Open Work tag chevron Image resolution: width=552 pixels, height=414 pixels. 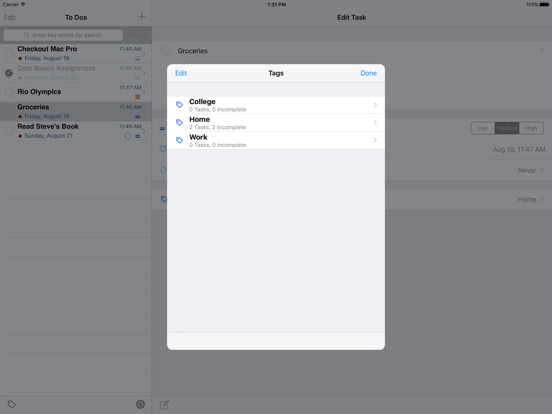click(x=375, y=140)
